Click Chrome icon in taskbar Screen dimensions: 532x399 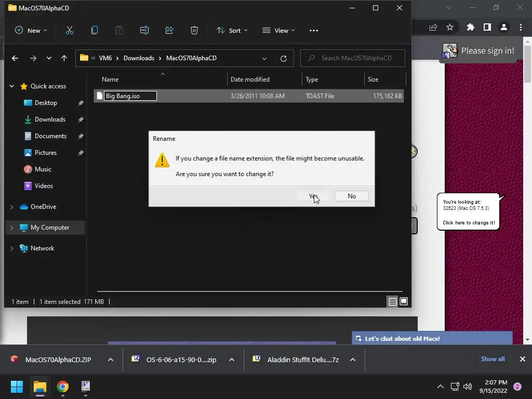click(x=63, y=387)
